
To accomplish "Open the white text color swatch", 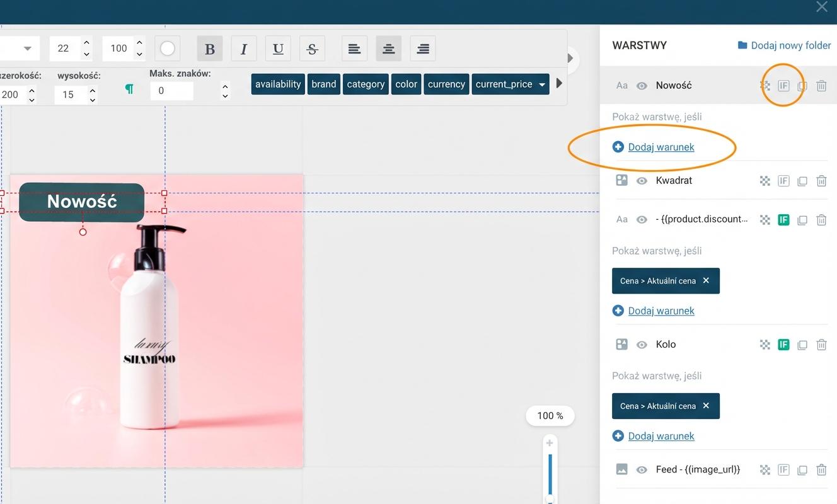I will click(x=168, y=49).
